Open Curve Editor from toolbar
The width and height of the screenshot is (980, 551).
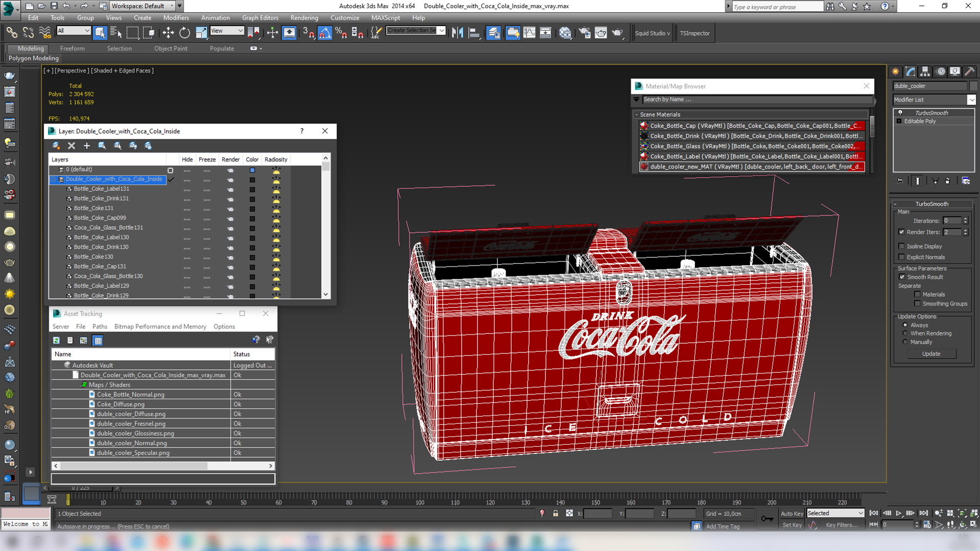coord(529,33)
